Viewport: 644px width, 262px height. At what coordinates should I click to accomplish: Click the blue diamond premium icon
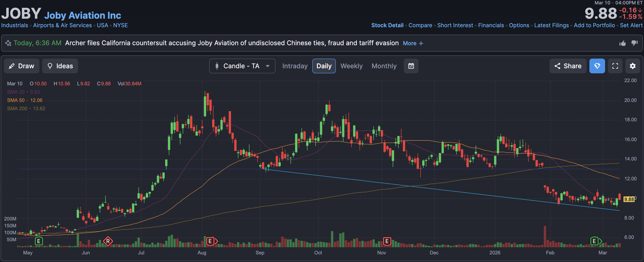597,66
